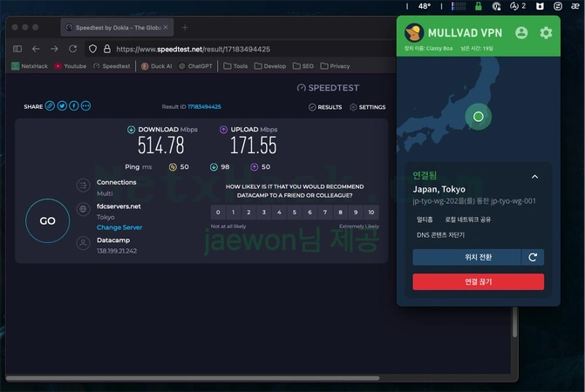Open Mullvad VPN account icon

(521, 33)
